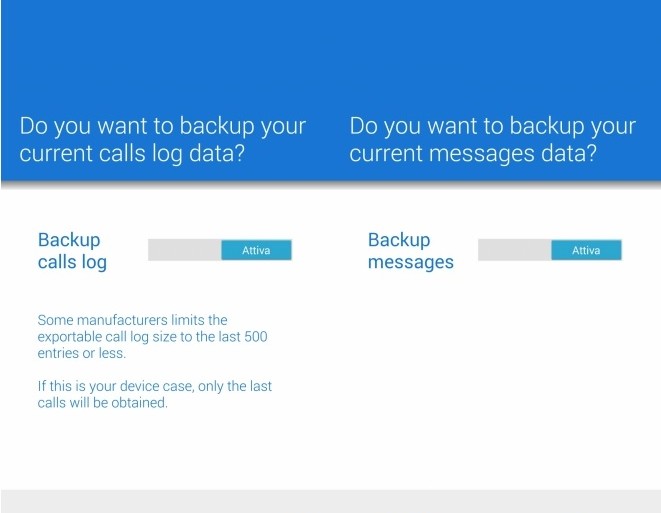Toggle the Backup calls log switch

[x=219, y=250]
